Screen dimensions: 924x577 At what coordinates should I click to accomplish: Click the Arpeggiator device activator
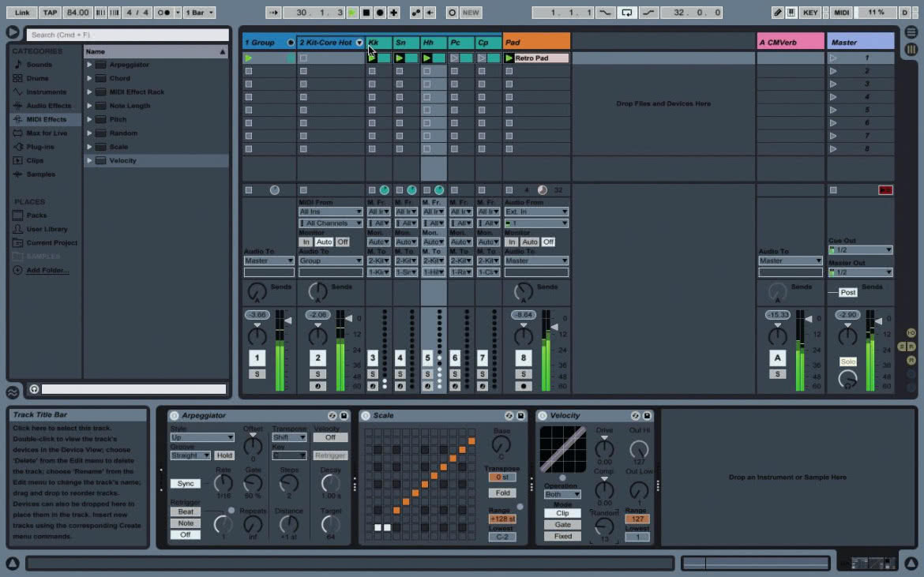coord(174,416)
